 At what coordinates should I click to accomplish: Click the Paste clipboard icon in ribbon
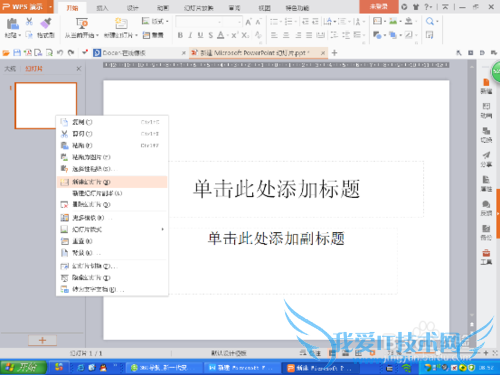point(12,24)
